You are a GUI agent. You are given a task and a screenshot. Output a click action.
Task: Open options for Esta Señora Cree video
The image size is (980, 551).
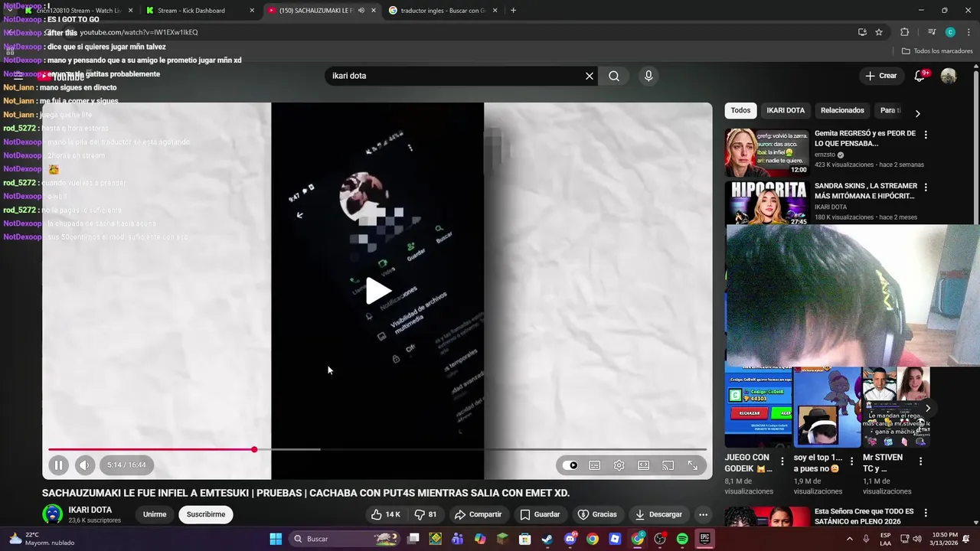click(926, 513)
